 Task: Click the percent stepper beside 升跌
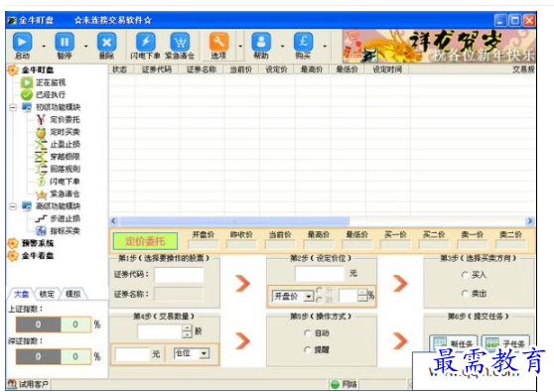coord(362,295)
